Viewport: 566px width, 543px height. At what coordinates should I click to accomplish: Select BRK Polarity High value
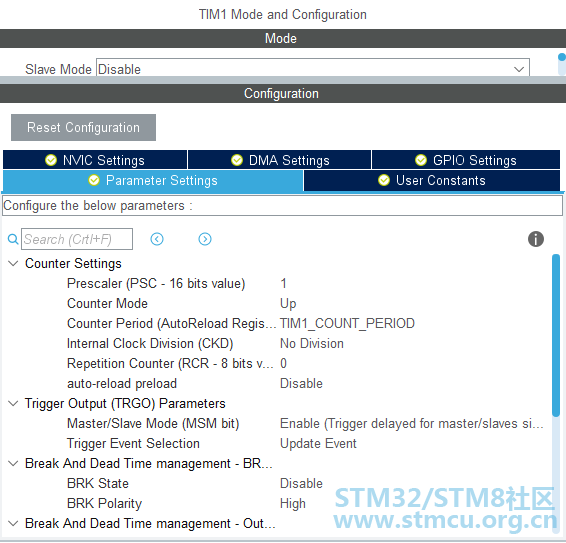tap(293, 503)
